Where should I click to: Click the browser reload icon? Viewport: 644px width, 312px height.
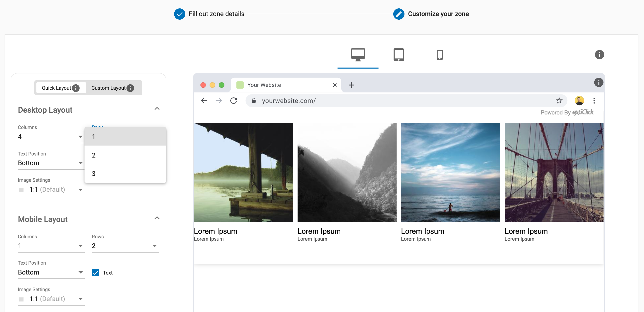(x=233, y=101)
